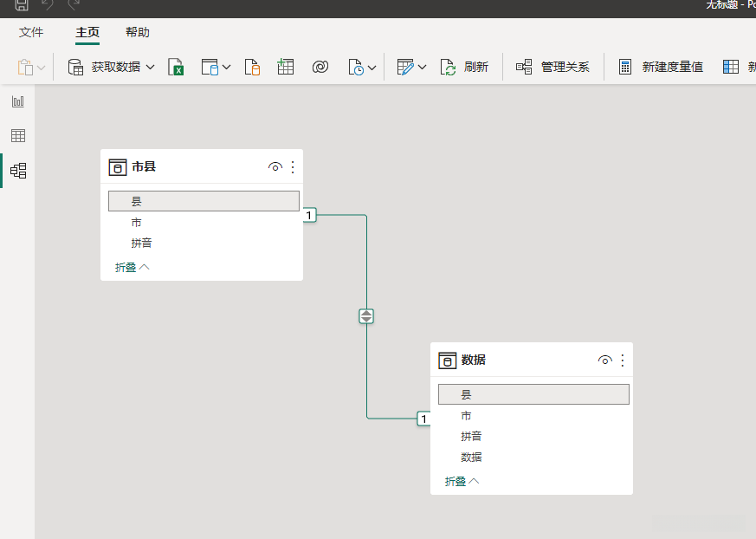
Task: Expand the recent sources dropdown arrow
Action: [x=372, y=68]
